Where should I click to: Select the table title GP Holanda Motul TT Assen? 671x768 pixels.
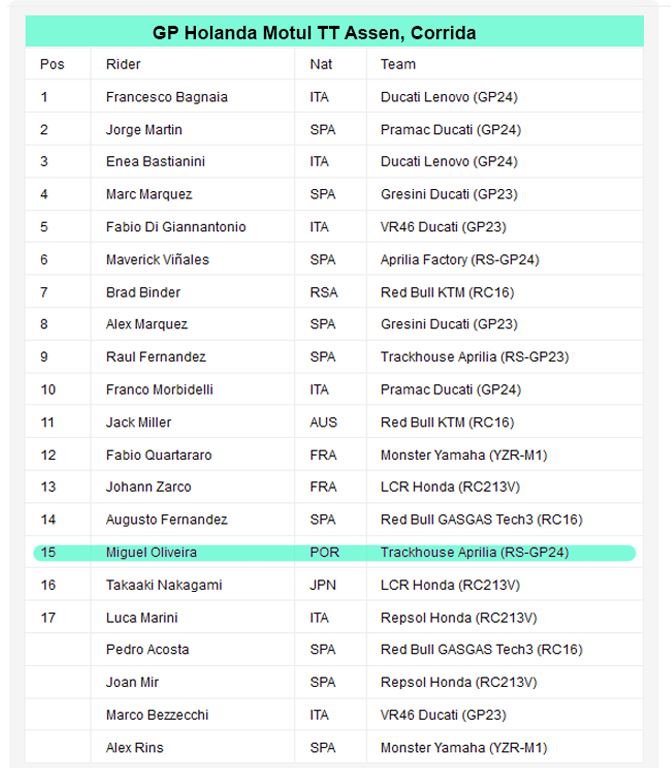tap(314, 33)
